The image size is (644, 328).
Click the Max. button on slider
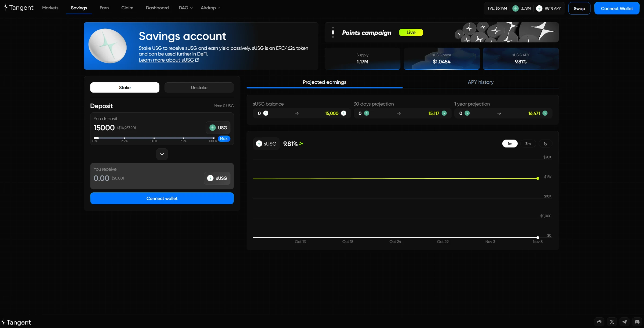click(x=224, y=139)
